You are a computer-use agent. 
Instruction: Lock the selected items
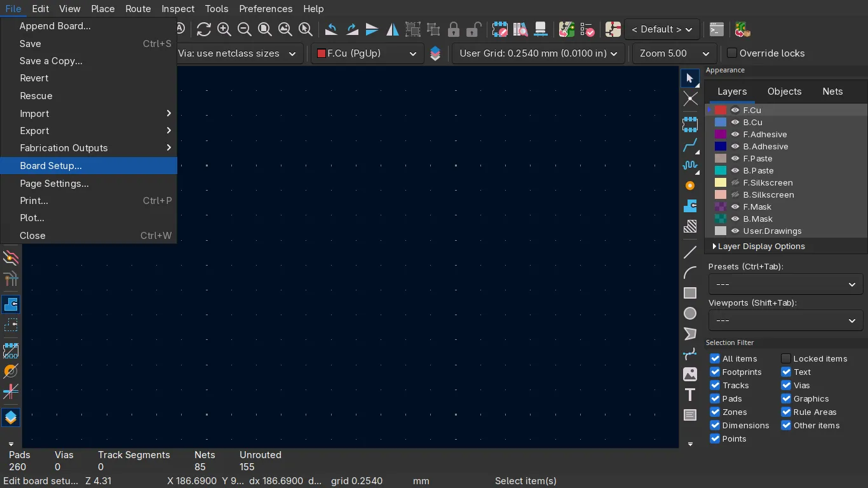pos(454,29)
